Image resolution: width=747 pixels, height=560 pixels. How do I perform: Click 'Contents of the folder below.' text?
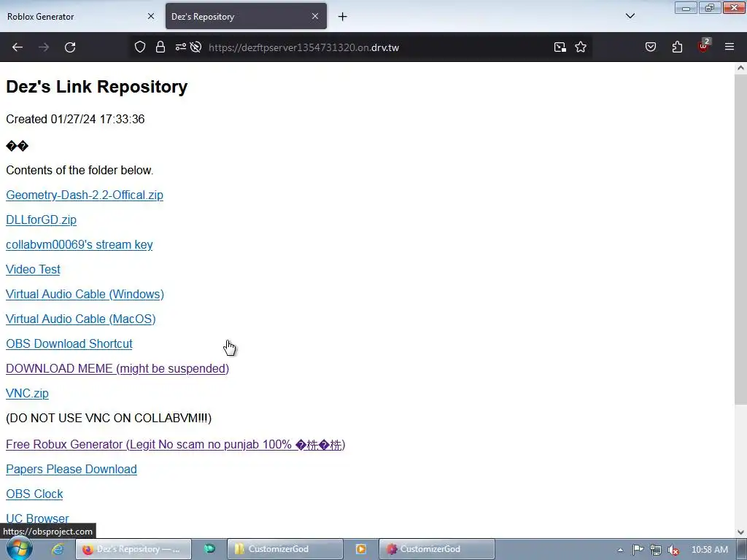[x=80, y=171]
